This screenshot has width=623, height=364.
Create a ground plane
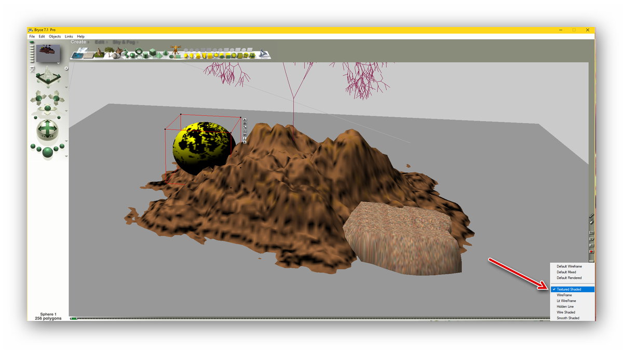[x=89, y=56]
